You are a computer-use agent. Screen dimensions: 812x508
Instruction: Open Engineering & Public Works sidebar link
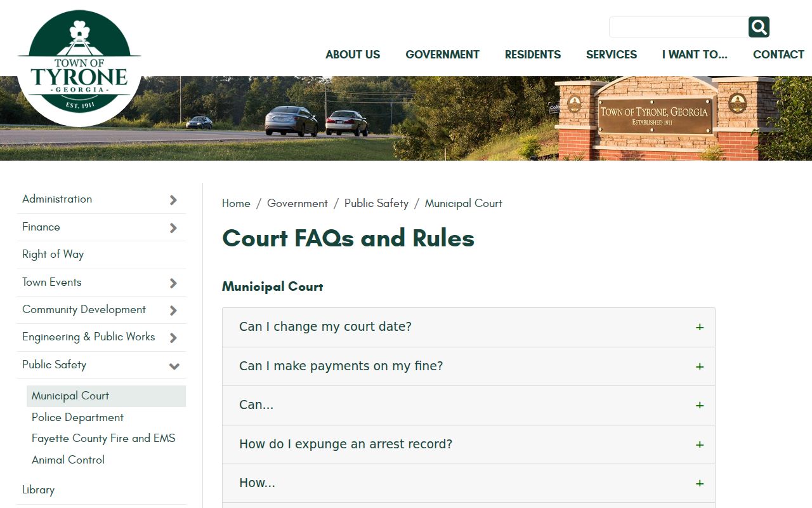click(89, 337)
